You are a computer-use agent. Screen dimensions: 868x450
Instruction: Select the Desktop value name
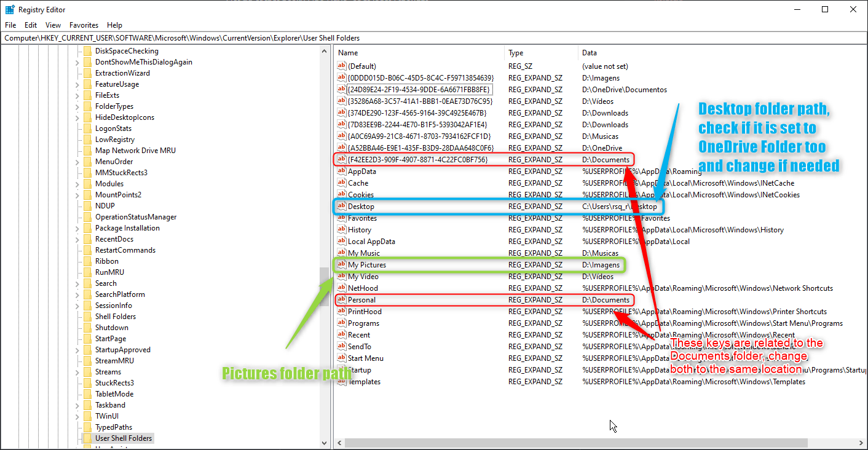pyautogui.click(x=361, y=207)
